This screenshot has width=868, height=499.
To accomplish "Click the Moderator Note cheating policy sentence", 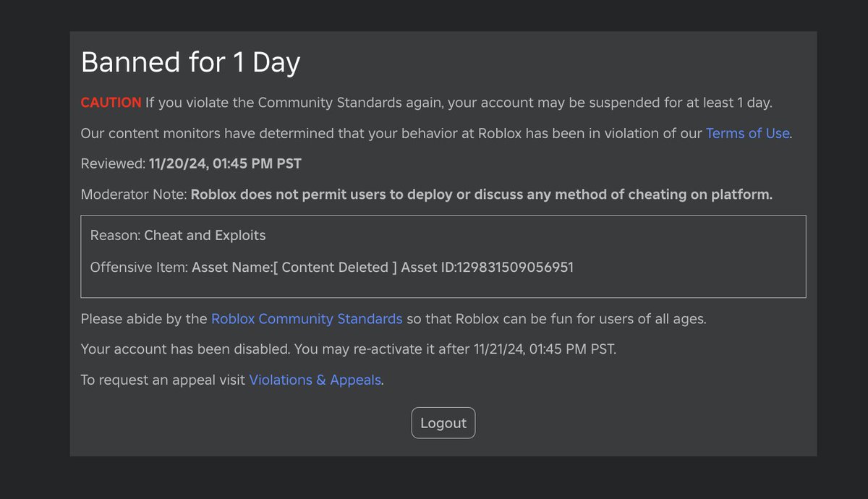I will point(482,195).
